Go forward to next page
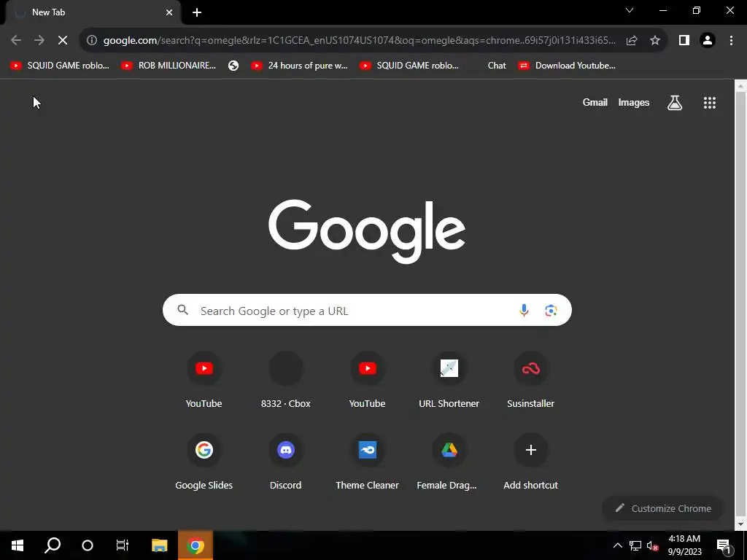This screenshot has width=747, height=560. point(39,41)
